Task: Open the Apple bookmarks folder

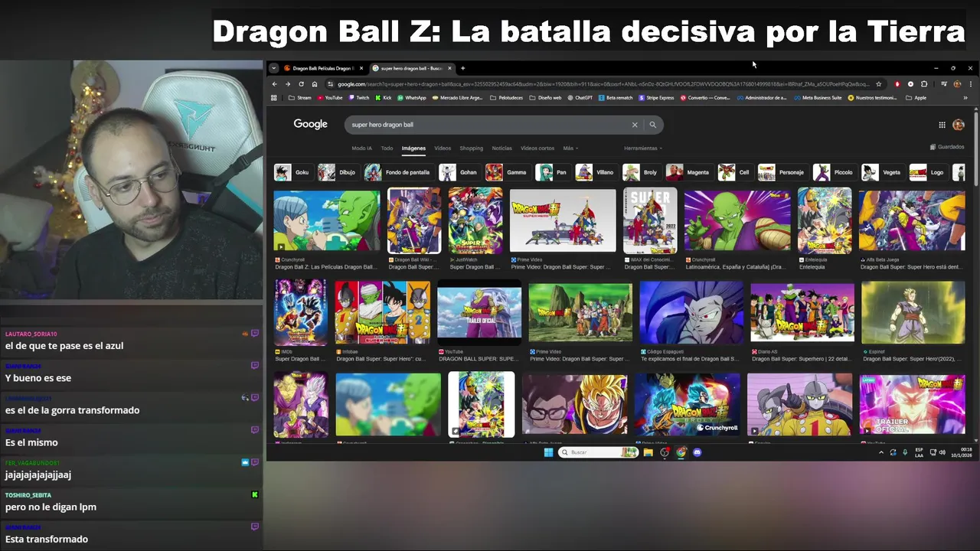Action: [x=916, y=98]
